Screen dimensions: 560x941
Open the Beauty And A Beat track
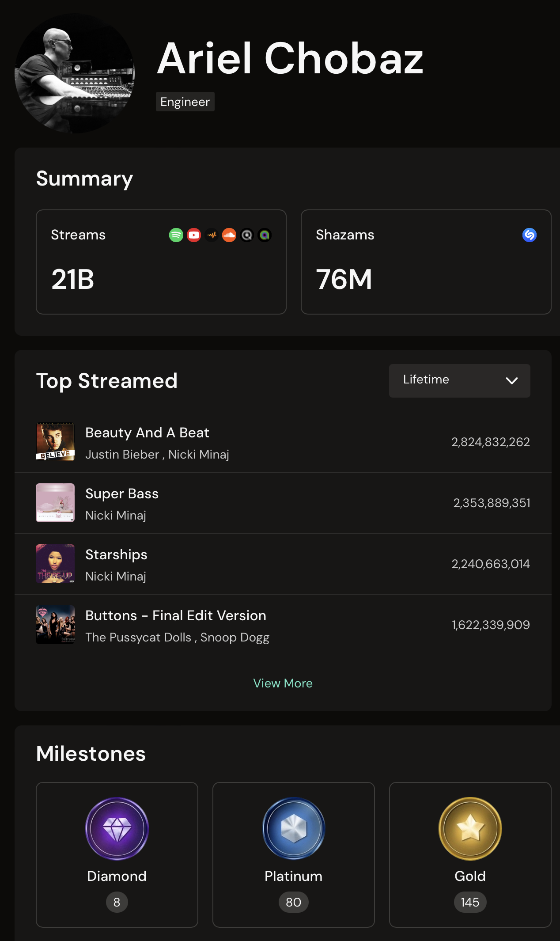click(x=148, y=433)
